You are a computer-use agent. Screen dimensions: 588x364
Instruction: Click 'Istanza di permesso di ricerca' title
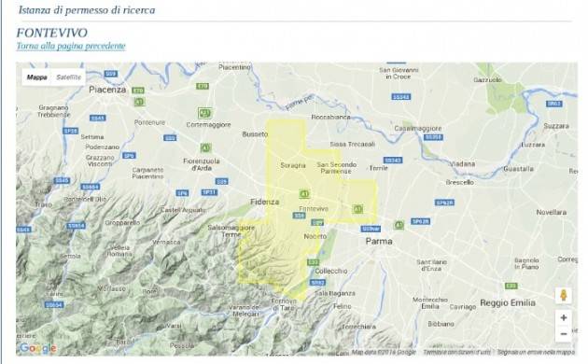pos(87,9)
